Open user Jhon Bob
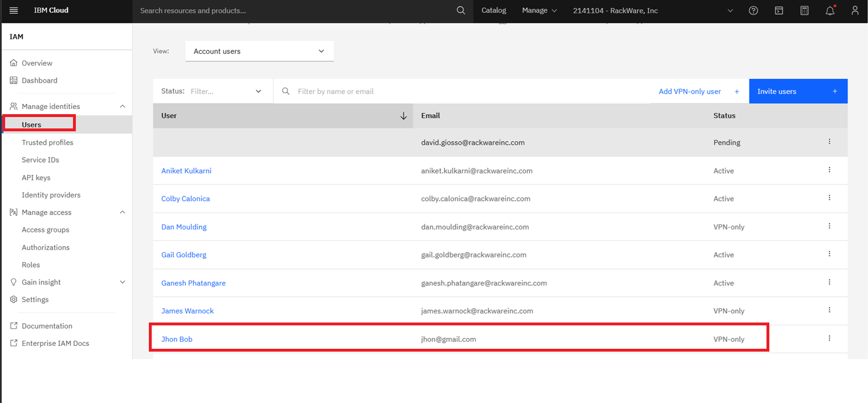This screenshot has width=868, height=403. (x=177, y=339)
